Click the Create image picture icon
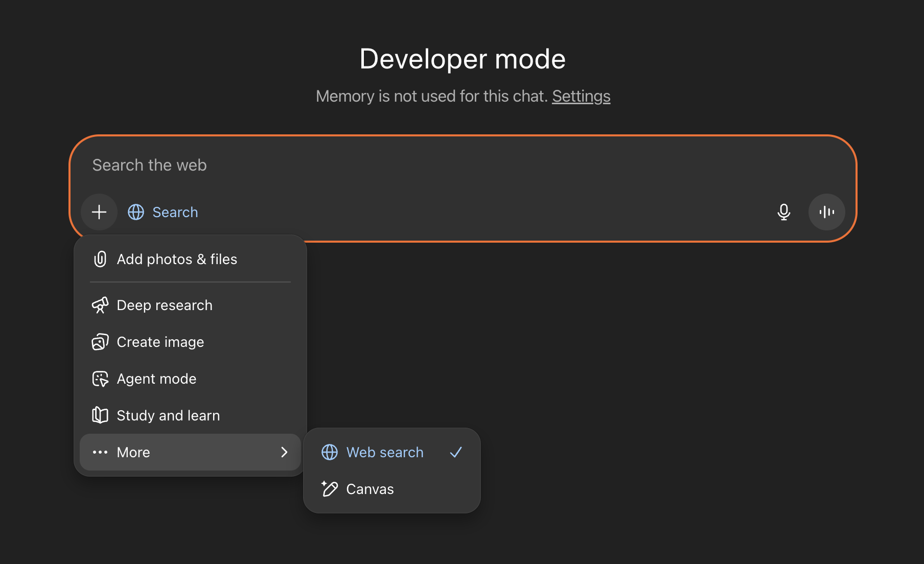 (100, 342)
